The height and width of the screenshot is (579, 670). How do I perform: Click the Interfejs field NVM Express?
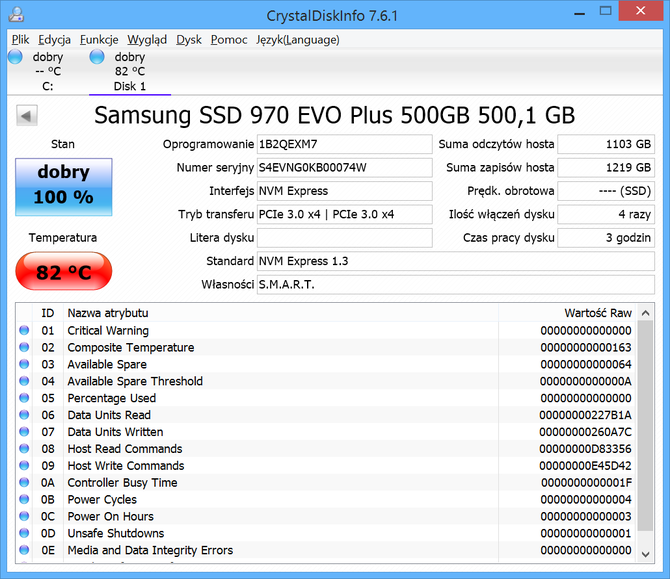coord(344,191)
